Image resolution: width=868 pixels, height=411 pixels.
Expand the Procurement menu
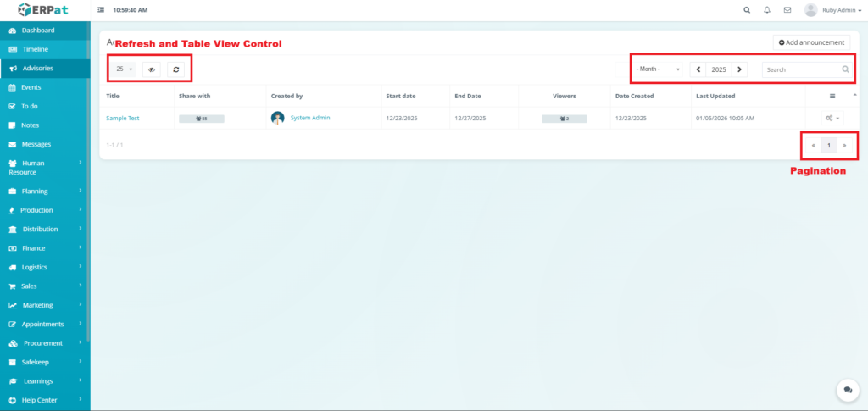point(45,343)
